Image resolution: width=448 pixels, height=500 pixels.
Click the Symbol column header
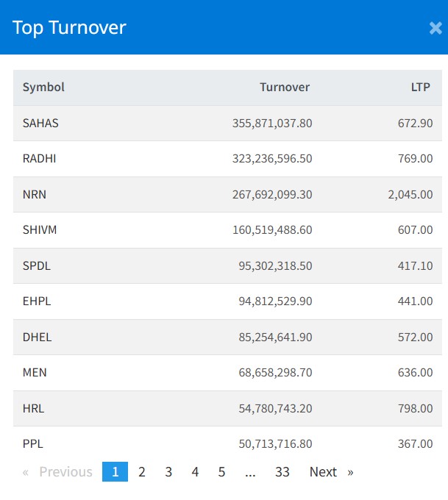(x=43, y=87)
